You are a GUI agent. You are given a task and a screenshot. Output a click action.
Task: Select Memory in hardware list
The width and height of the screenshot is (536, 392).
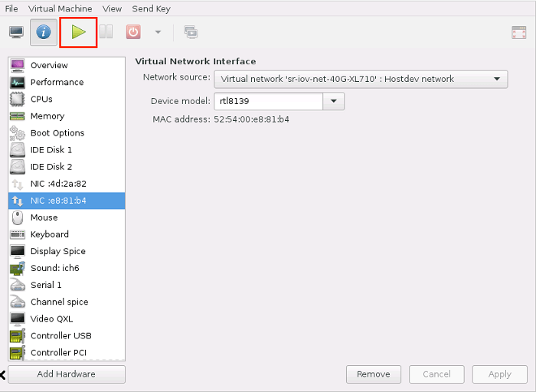tap(67, 116)
